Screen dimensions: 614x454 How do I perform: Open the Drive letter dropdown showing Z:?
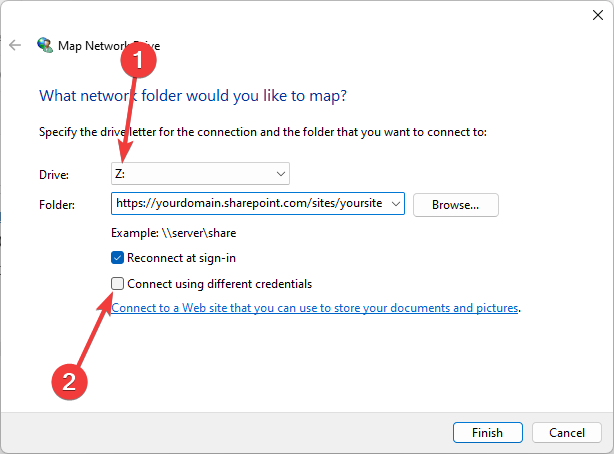pos(200,174)
